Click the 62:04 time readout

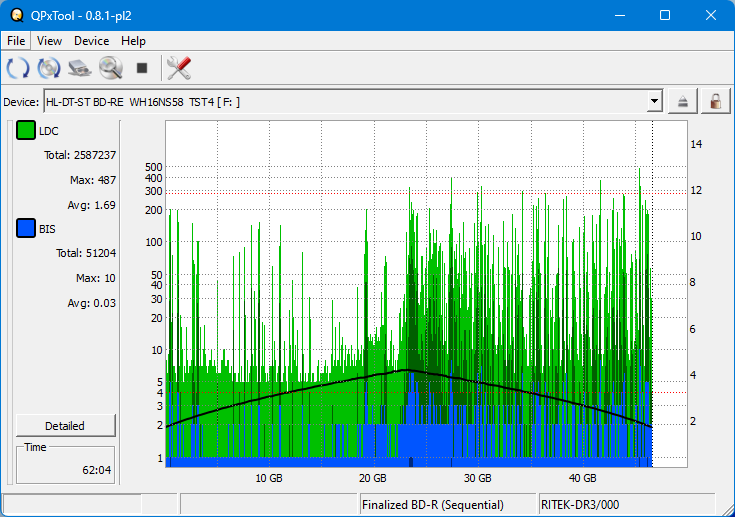tap(97, 470)
